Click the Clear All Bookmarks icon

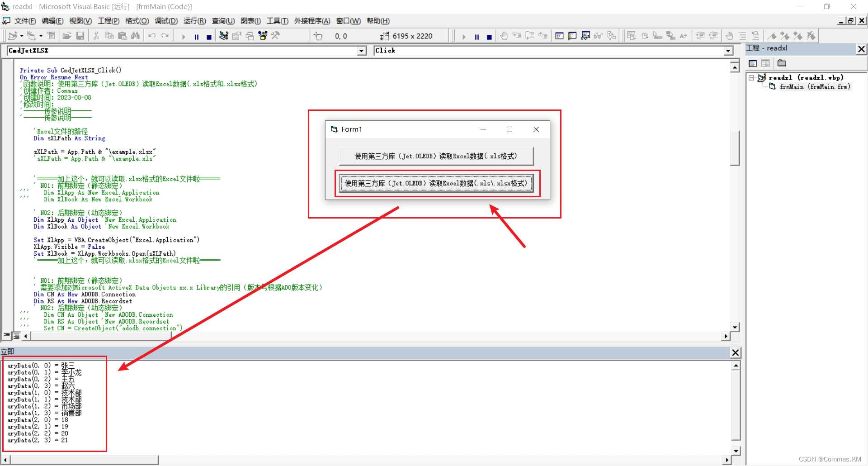click(811, 36)
